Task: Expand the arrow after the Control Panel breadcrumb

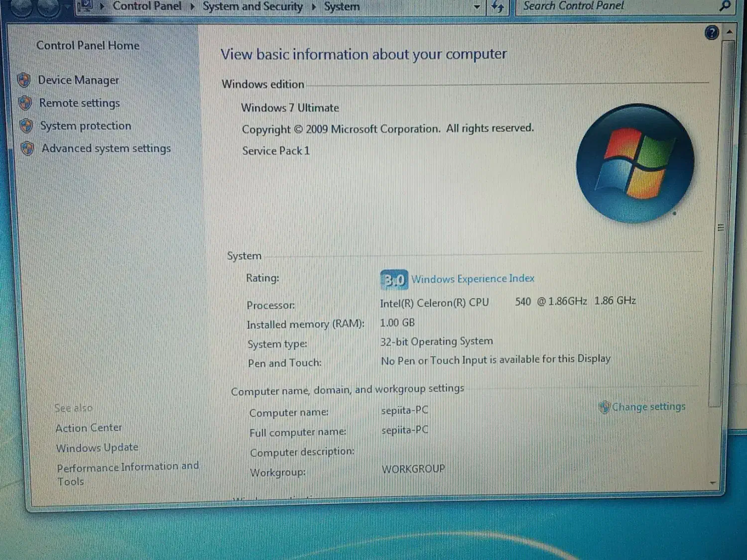Action: 192,6
